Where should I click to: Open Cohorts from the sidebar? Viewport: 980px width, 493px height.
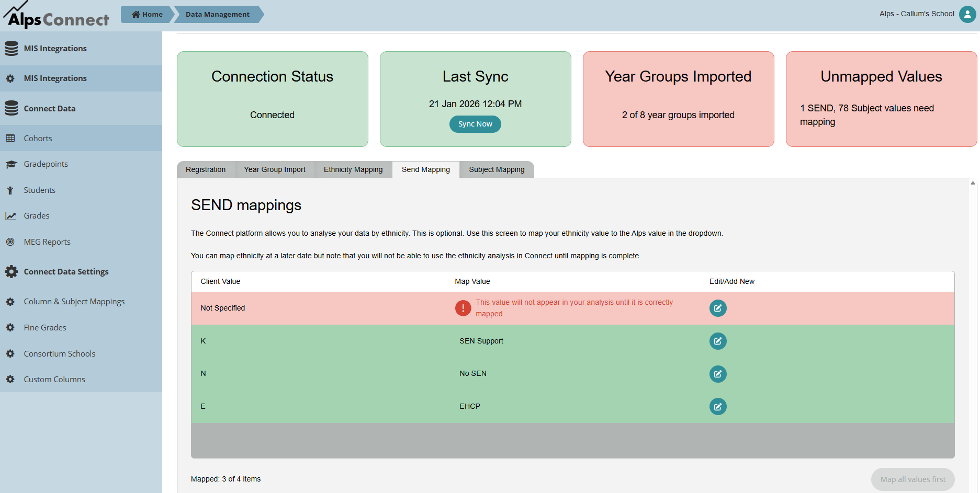click(x=38, y=139)
